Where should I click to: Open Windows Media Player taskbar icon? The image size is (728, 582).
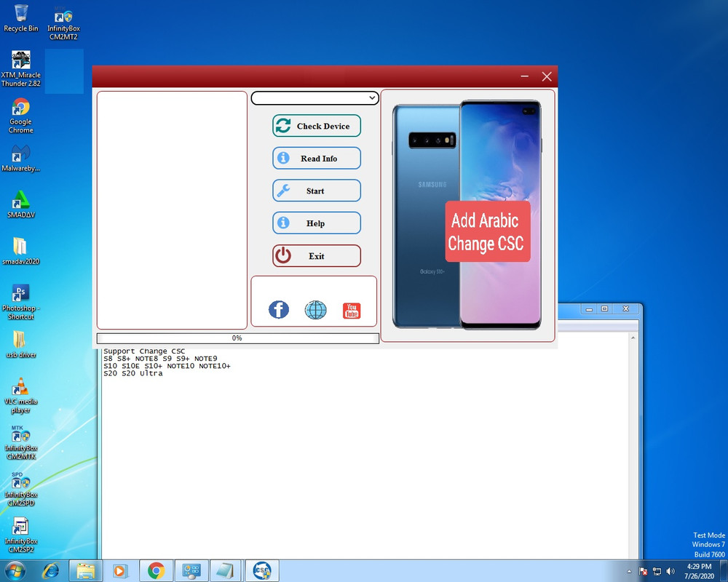(x=120, y=570)
